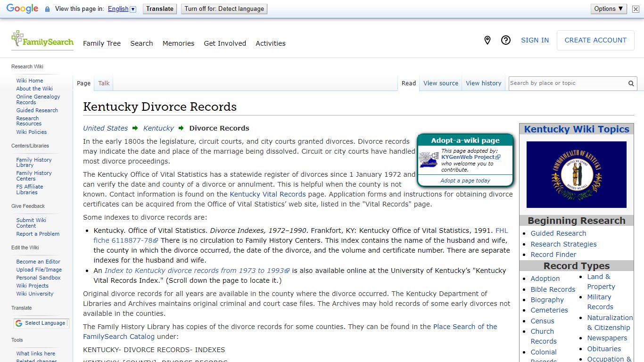Open Bible Records link

click(x=553, y=289)
